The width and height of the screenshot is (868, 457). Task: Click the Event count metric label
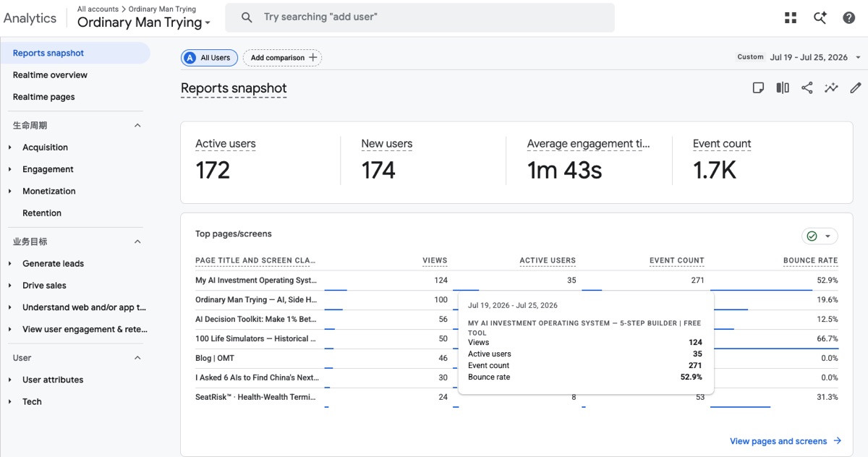coord(722,144)
